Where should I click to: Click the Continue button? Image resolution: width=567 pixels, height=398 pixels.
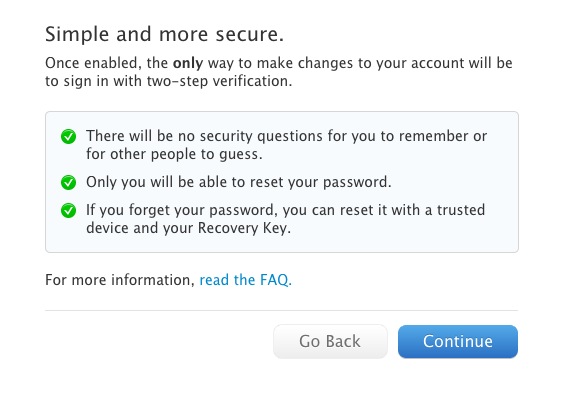point(458,341)
